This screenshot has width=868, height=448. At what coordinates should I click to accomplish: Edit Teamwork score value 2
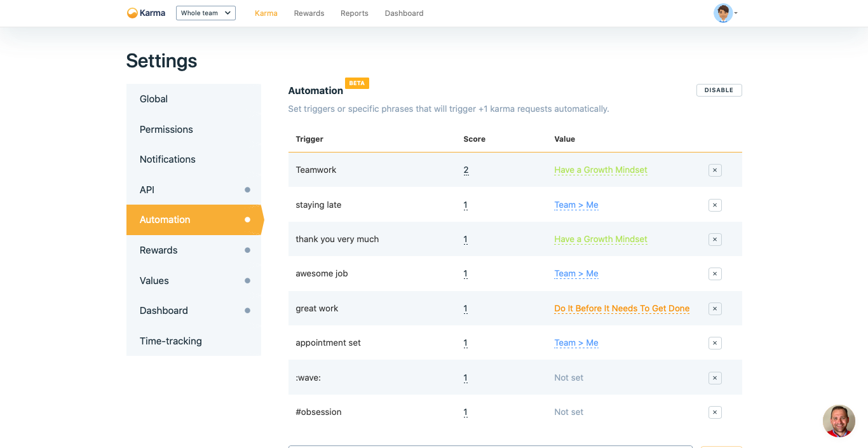click(466, 170)
